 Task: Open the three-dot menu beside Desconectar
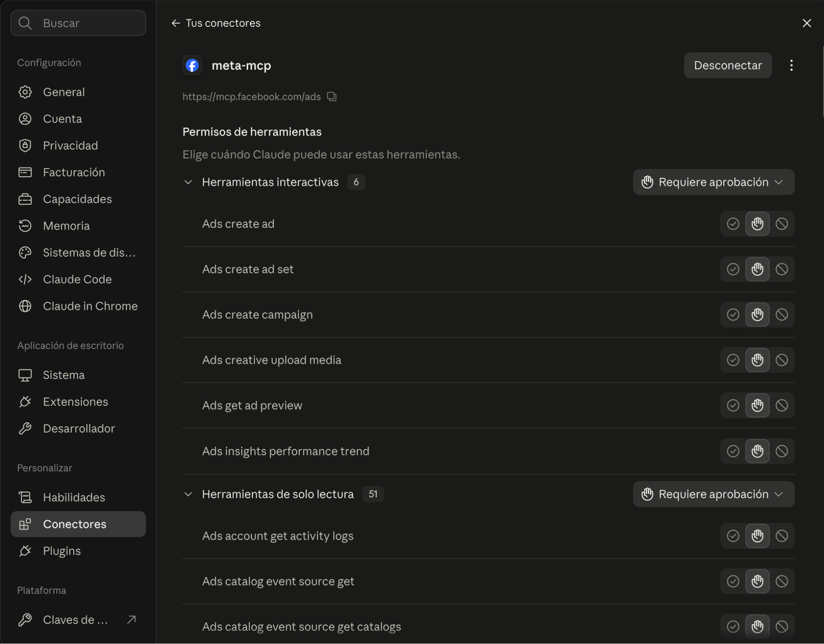pos(791,65)
